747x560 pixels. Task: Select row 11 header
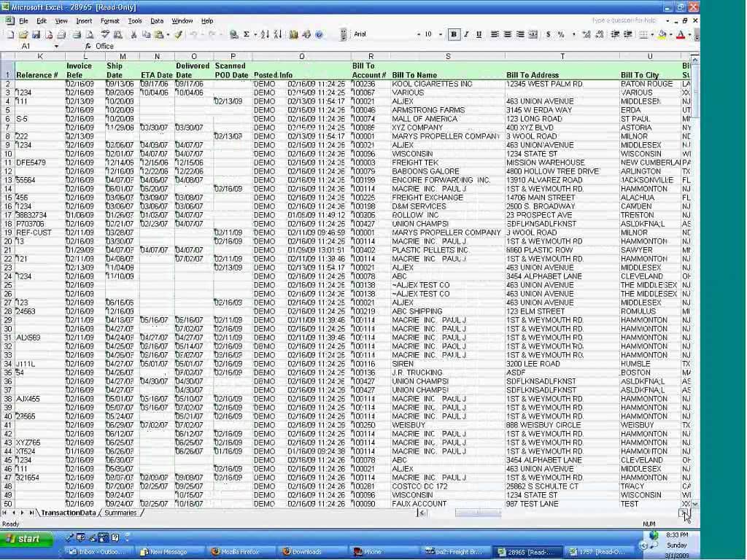coord(7,163)
